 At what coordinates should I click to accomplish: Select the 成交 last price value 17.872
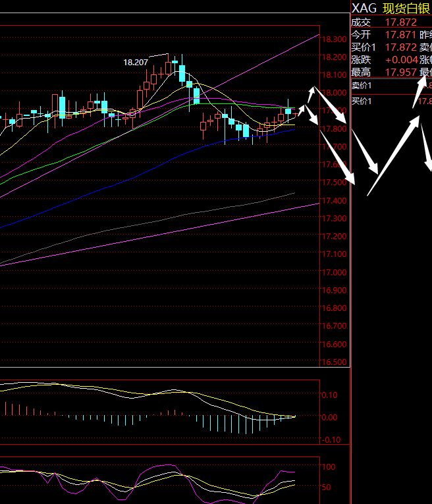(x=400, y=22)
